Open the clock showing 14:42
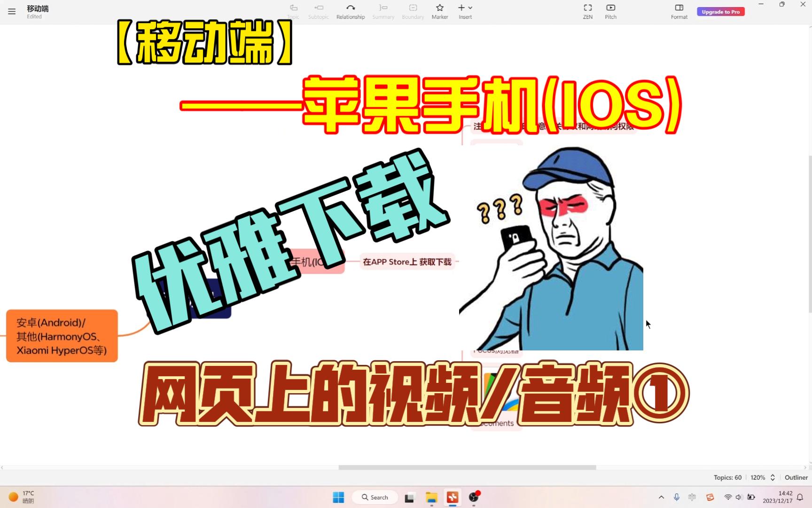 (x=778, y=497)
